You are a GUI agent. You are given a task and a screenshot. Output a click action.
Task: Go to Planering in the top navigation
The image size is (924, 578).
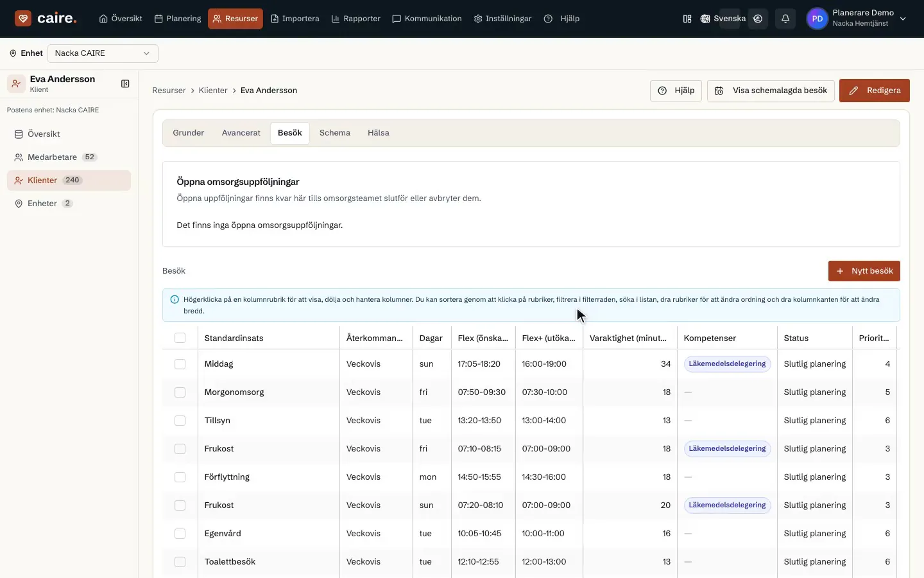click(x=178, y=19)
